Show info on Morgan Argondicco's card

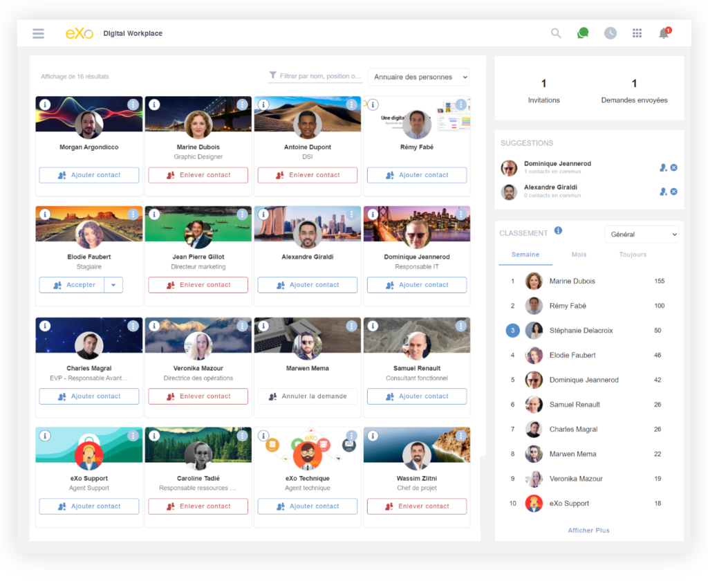tap(45, 104)
